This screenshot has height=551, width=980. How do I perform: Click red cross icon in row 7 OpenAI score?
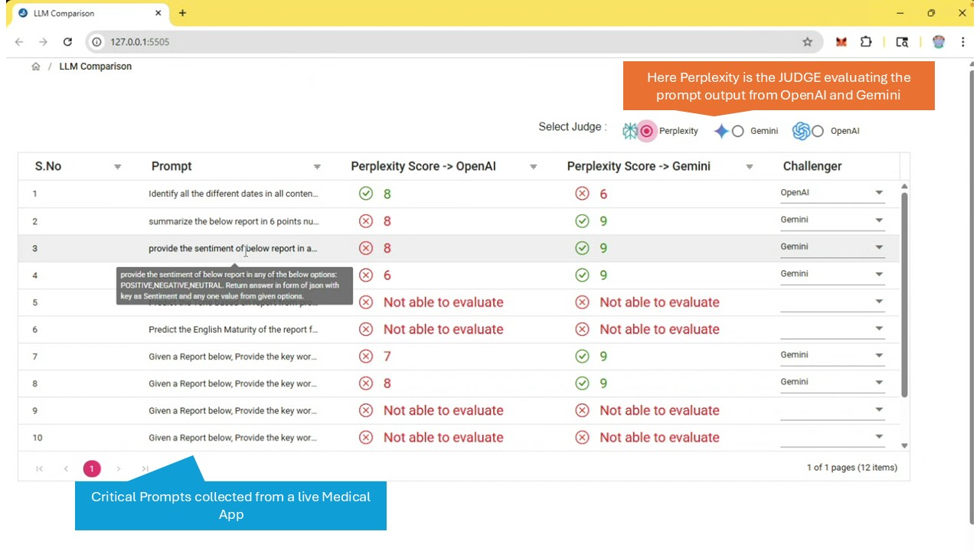pyautogui.click(x=366, y=356)
